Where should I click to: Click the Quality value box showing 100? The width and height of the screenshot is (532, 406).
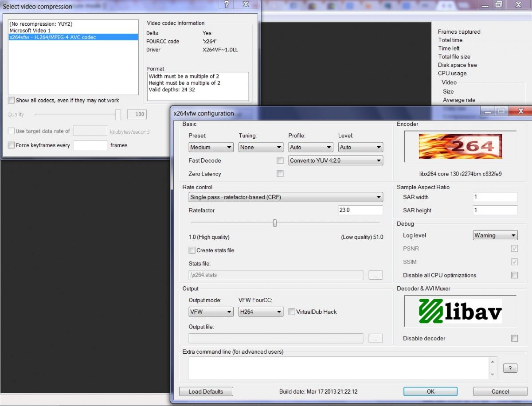click(x=137, y=114)
